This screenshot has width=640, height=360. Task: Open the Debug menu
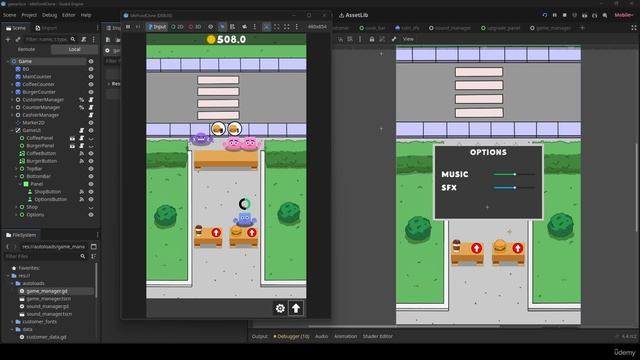click(x=49, y=15)
